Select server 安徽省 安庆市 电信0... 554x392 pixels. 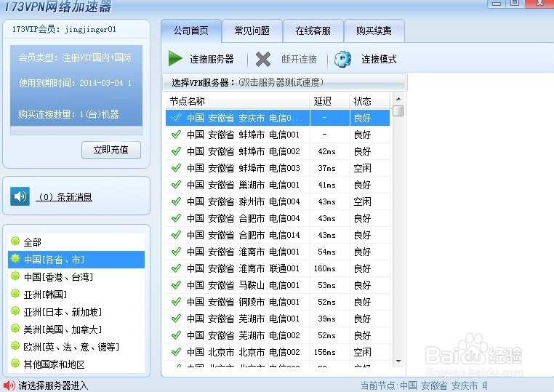tap(278, 118)
